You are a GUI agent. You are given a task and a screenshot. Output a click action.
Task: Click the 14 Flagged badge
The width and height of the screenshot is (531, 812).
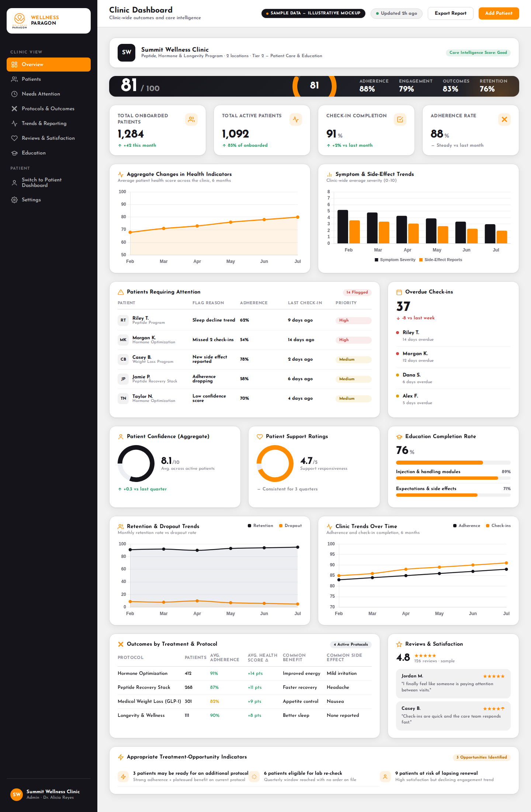[357, 292]
